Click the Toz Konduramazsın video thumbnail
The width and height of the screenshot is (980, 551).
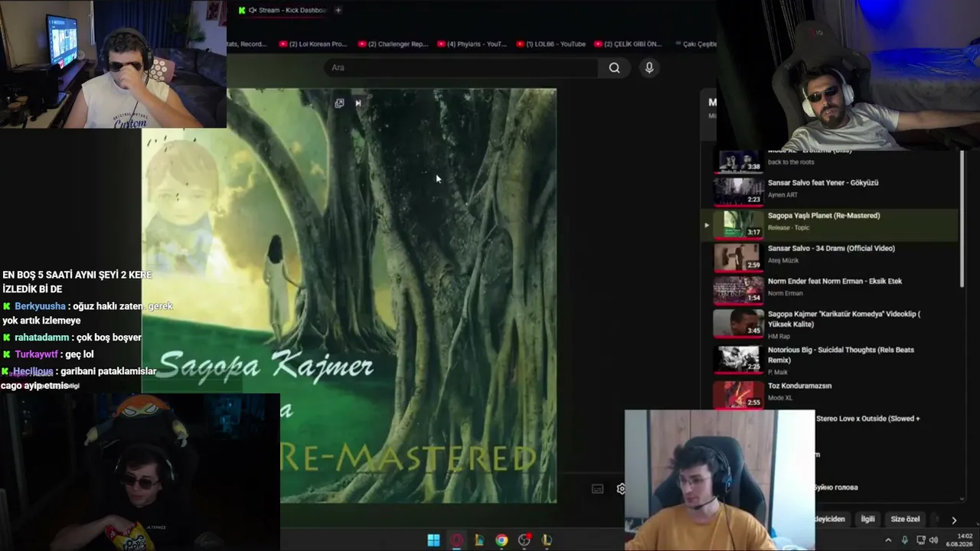(x=739, y=394)
